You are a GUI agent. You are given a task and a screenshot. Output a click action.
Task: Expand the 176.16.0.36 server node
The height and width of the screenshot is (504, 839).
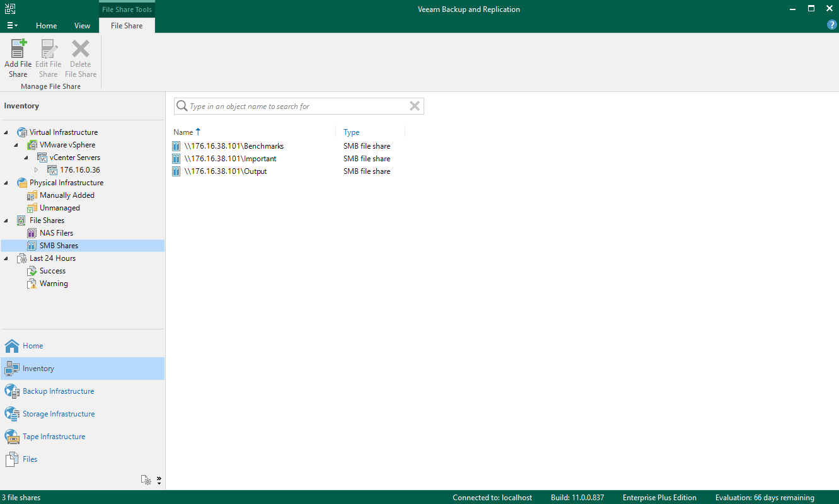37,170
